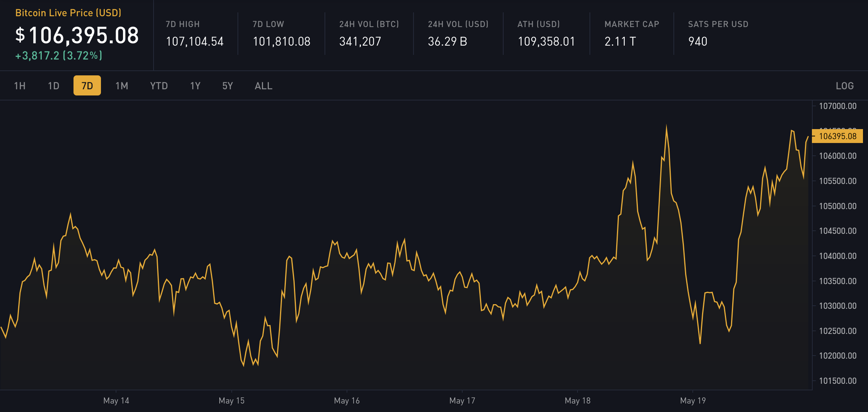Click the 102000.00 price axis label
868x412 pixels.
click(838, 356)
